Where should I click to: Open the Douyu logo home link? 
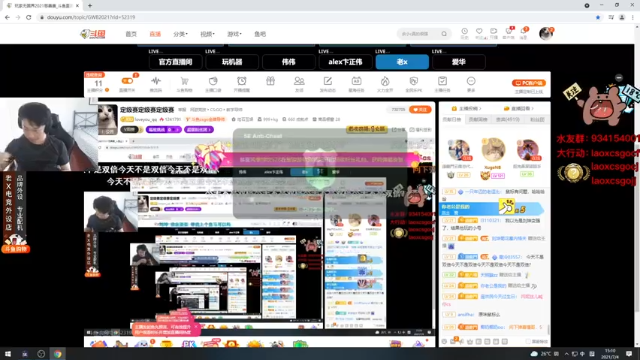point(93,34)
